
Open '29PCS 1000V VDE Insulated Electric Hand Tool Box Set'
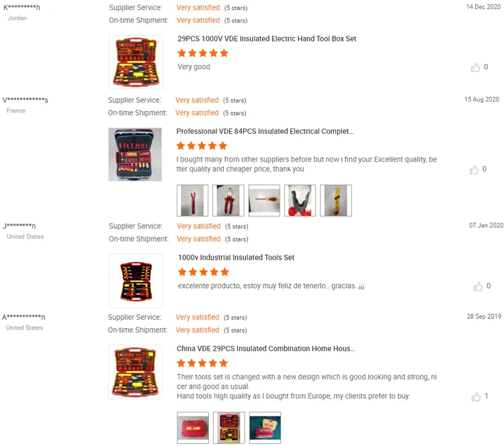267,38
